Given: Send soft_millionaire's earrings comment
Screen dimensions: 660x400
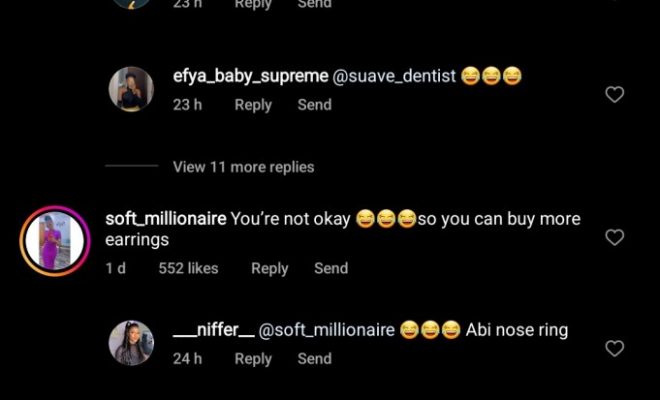Looking at the screenshot, I should tap(331, 268).
